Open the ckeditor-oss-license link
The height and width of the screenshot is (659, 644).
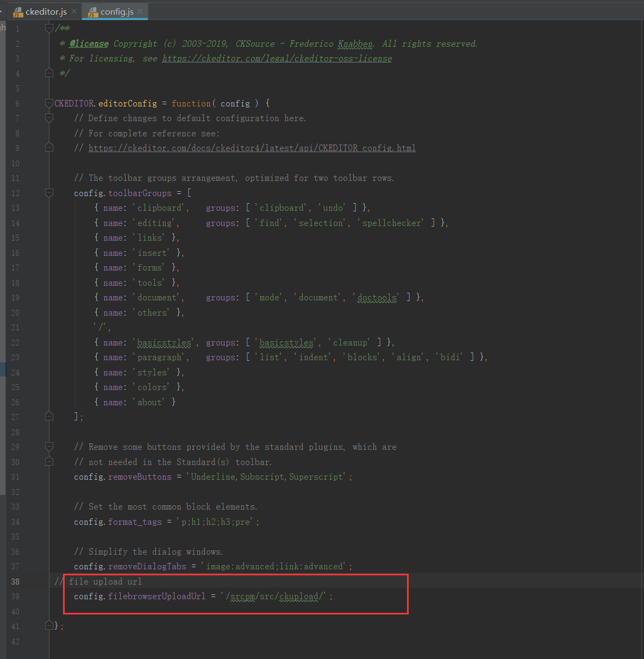tap(277, 58)
